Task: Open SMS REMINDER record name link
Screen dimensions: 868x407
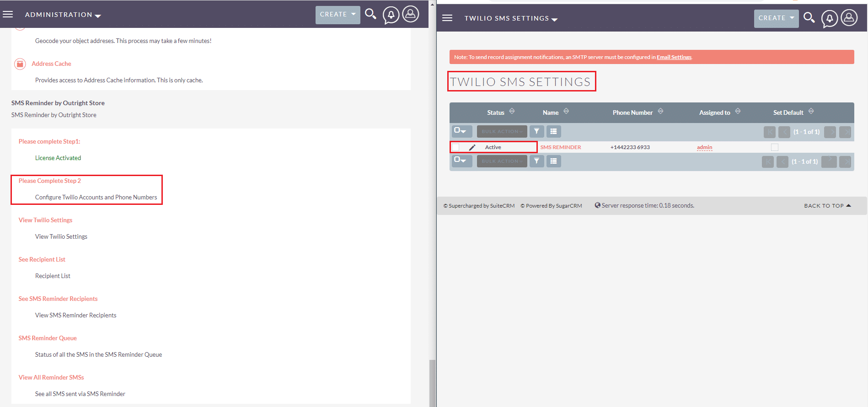Action: tap(561, 147)
